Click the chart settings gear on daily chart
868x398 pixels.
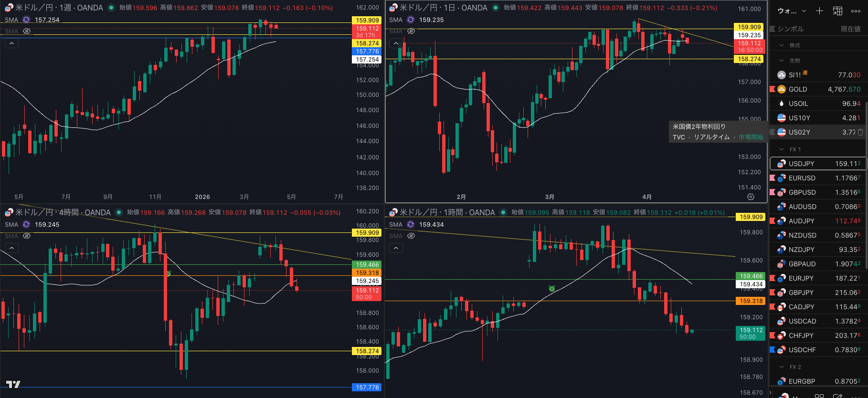(x=751, y=197)
